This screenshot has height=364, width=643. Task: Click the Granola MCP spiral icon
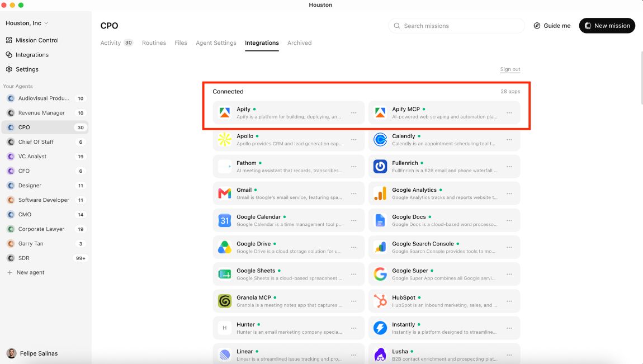[225, 301]
